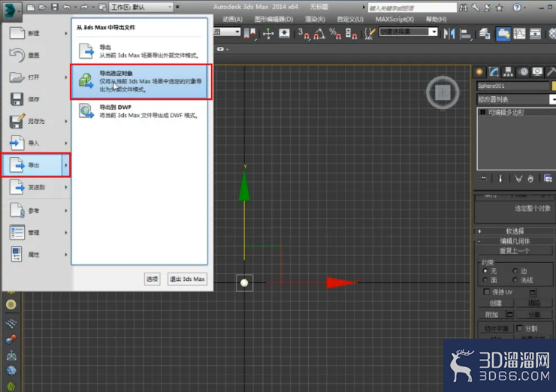Screen dimensions: 556x392
Task: Click the ViewCube in the viewport
Action: coord(443,92)
